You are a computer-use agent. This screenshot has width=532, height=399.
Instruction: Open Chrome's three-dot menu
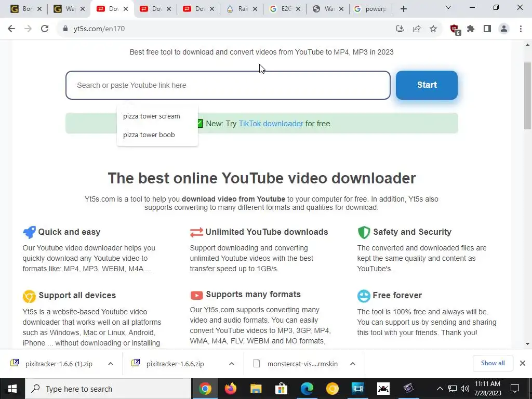point(521,29)
